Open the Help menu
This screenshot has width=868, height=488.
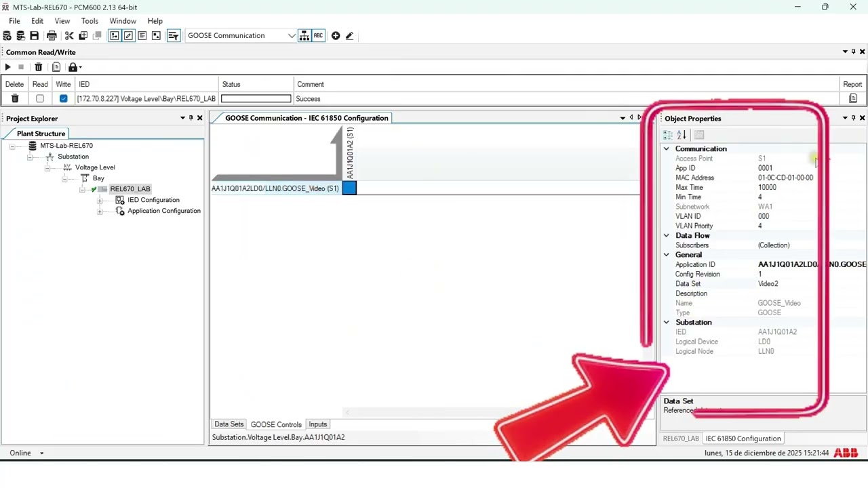coord(155,22)
